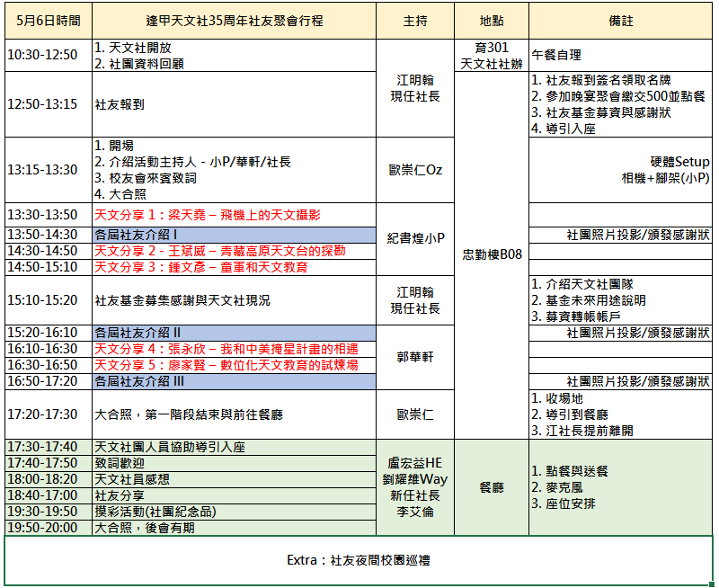Select the '社友報到' activity cell

[234, 104]
